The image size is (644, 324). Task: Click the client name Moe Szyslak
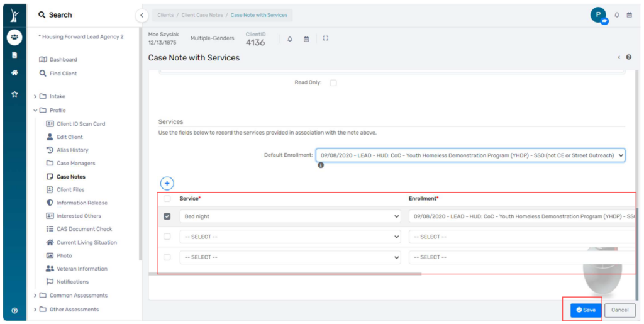(x=164, y=35)
